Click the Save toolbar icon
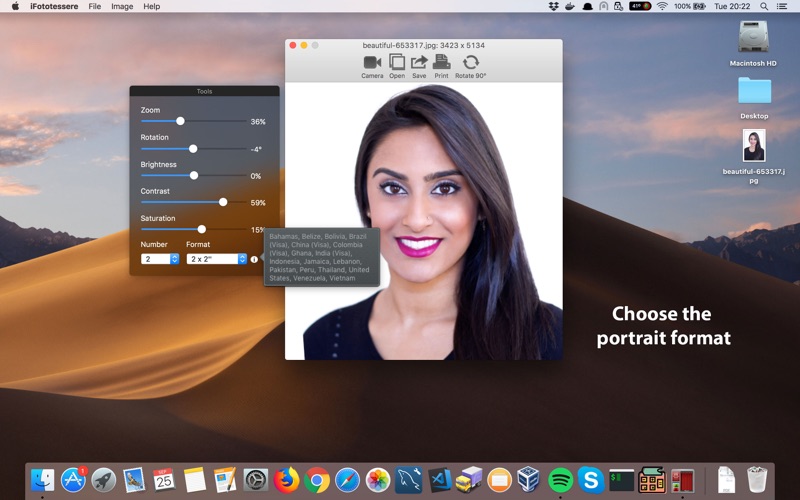Image resolution: width=800 pixels, height=500 pixels. pos(419,62)
